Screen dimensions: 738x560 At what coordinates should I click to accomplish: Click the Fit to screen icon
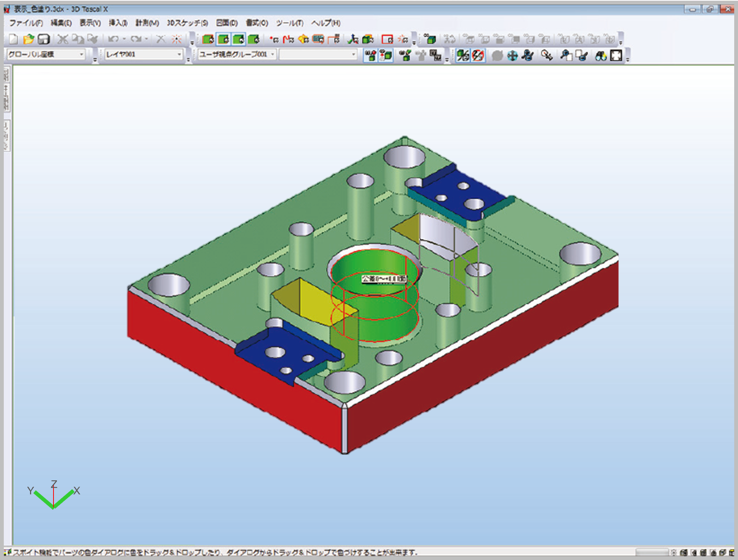click(x=616, y=56)
